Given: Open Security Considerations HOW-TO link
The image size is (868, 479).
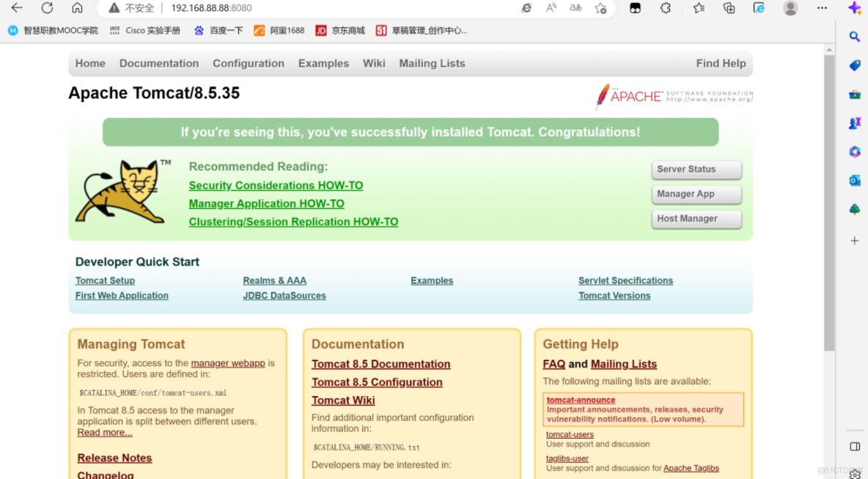Looking at the screenshot, I should click(x=276, y=186).
